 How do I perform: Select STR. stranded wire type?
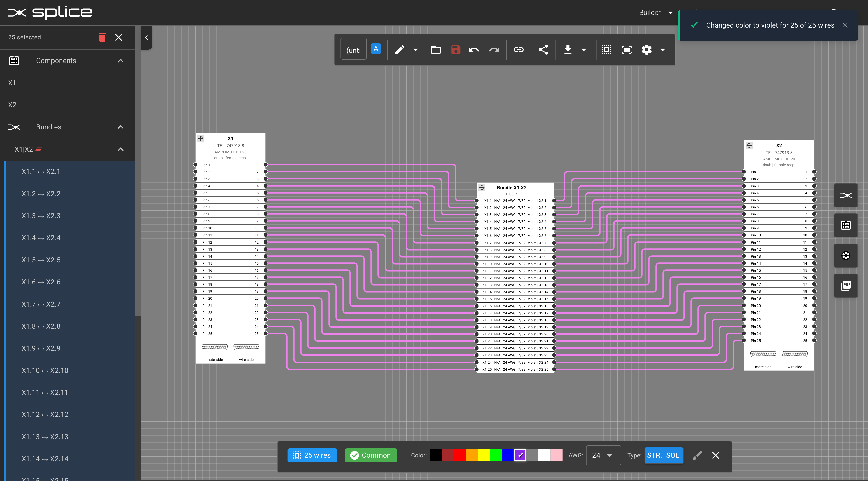[x=654, y=455]
